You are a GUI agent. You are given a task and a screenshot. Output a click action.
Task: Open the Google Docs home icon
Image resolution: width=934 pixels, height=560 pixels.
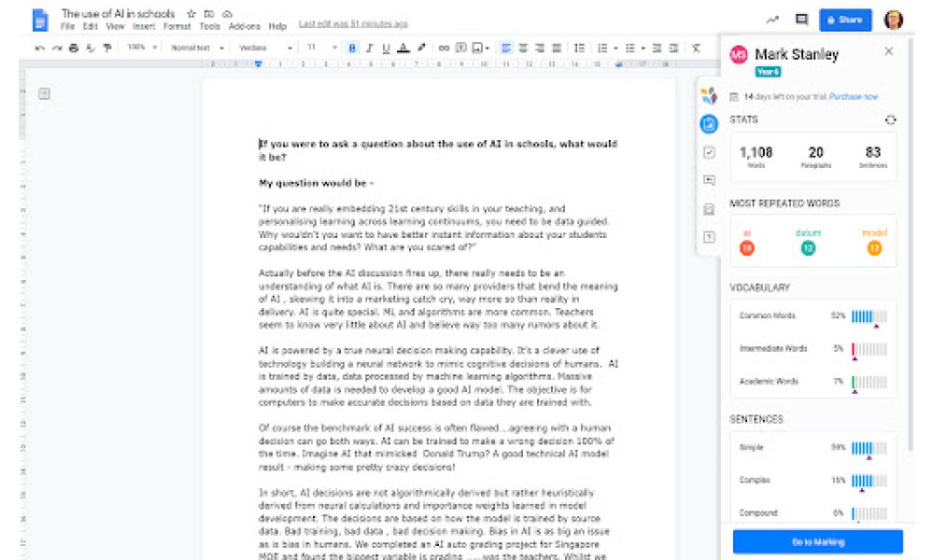pos(40,21)
